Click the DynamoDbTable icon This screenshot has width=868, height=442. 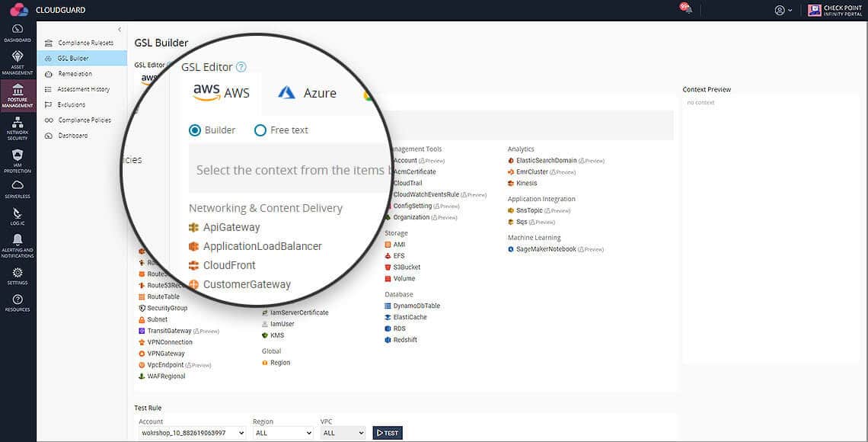click(388, 306)
